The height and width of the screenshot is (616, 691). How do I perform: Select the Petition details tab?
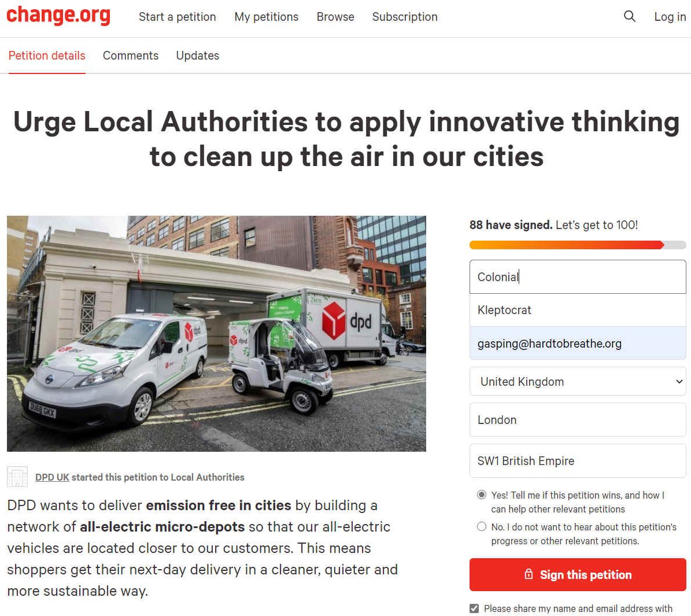tap(47, 56)
